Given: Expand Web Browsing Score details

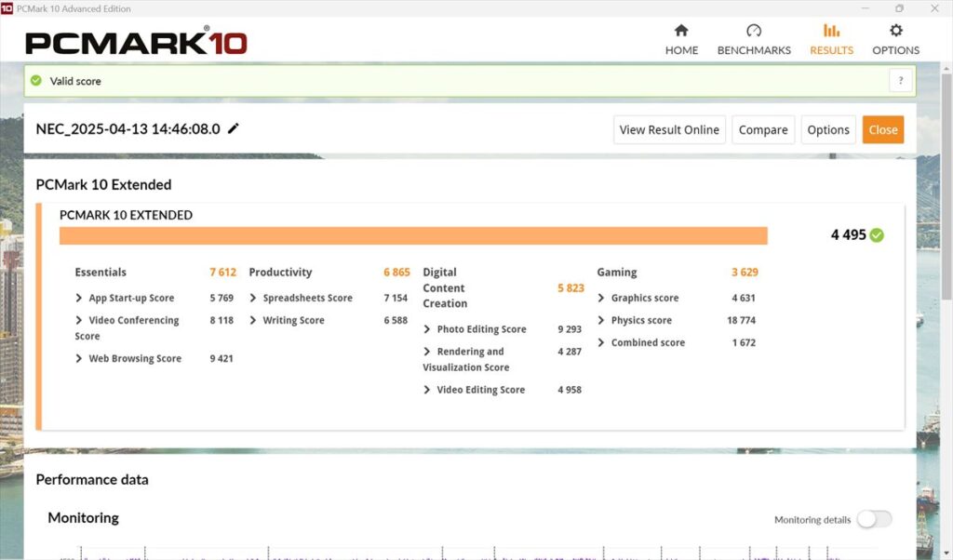Looking at the screenshot, I should point(78,358).
